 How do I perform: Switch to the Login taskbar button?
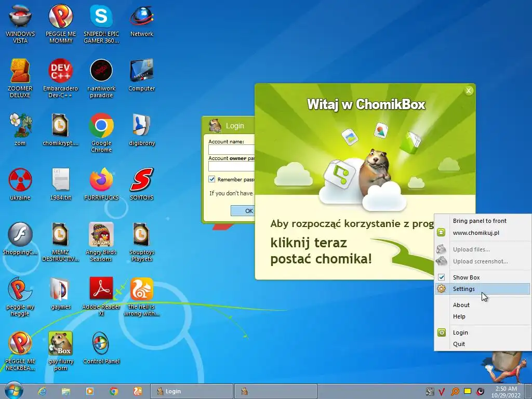click(192, 391)
